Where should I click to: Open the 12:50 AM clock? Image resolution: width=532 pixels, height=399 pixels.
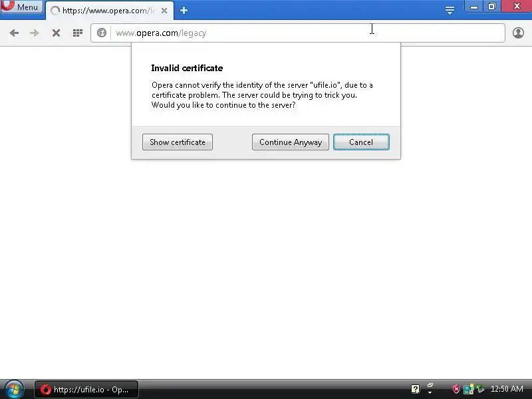tap(507, 389)
